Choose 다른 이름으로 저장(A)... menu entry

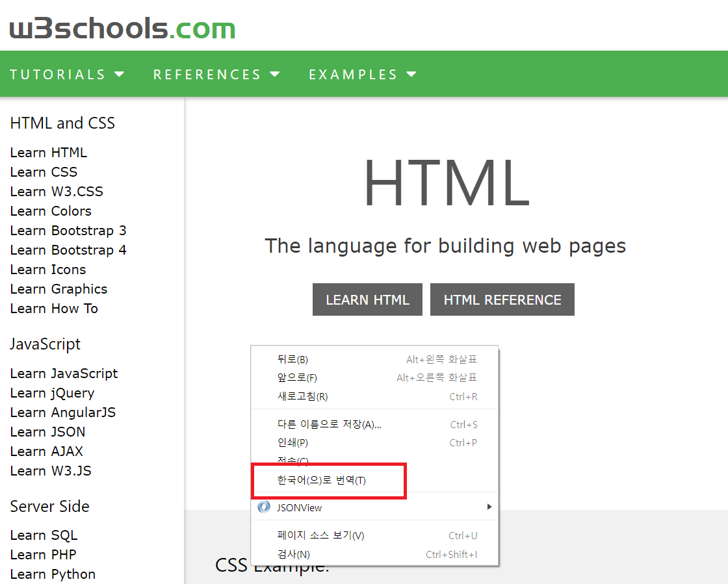pyautogui.click(x=374, y=424)
